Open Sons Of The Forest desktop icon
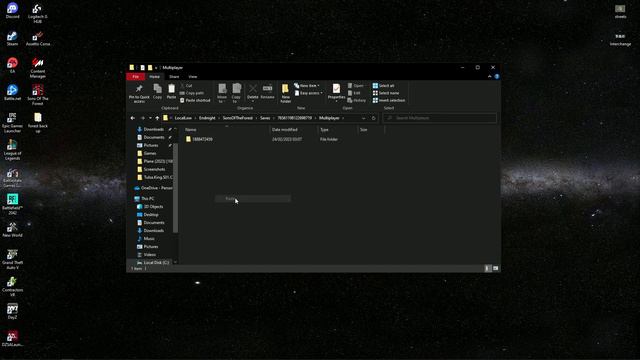 click(x=38, y=95)
